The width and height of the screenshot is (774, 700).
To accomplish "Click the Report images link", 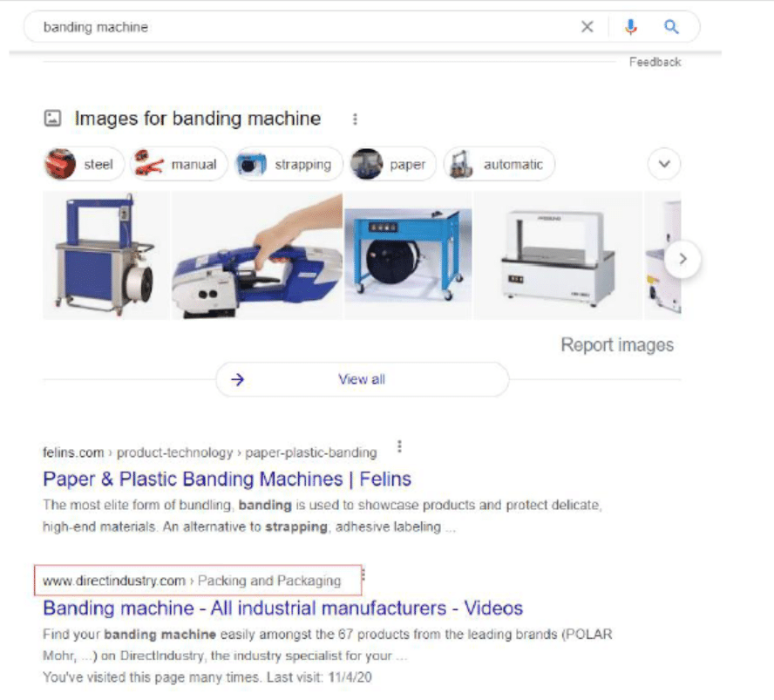I will [617, 344].
